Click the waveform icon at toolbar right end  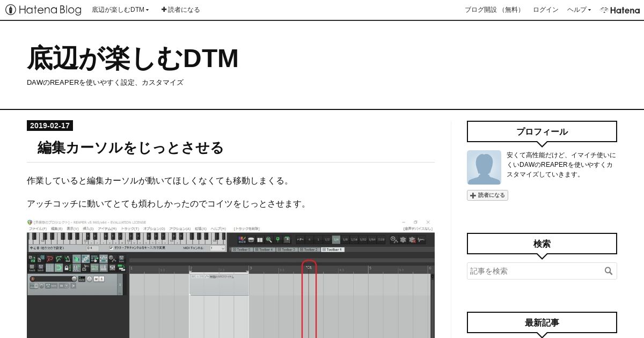pos(421,239)
